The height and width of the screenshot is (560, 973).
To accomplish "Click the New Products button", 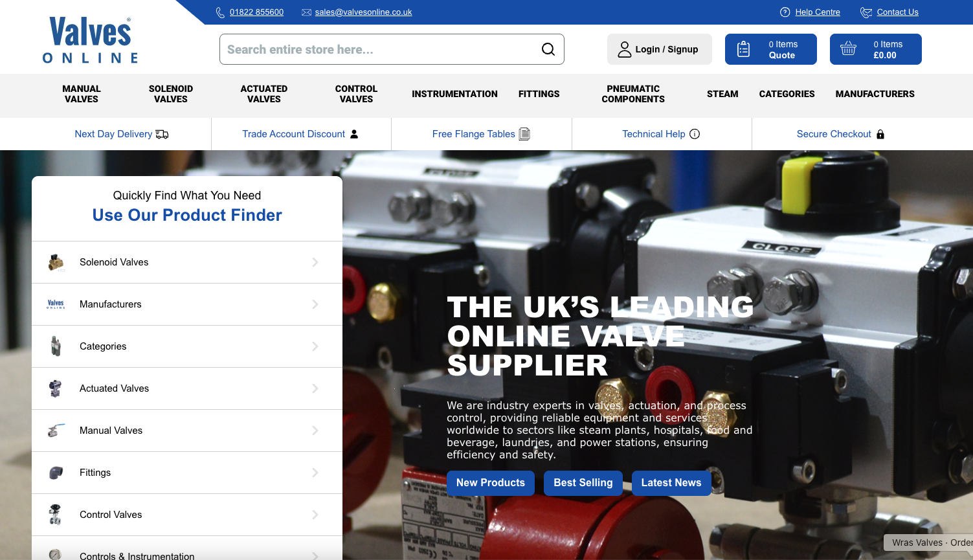I will click(490, 483).
